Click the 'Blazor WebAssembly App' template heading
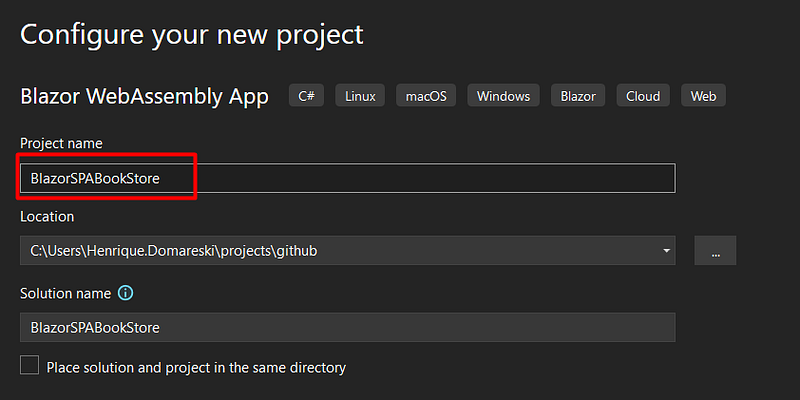The image size is (800, 400). 144,97
